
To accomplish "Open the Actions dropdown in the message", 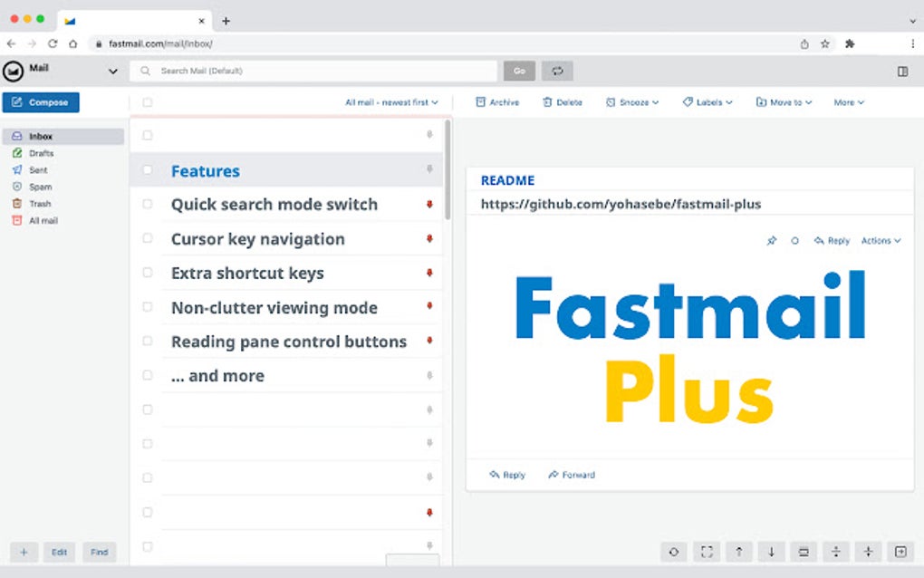I will (x=881, y=240).
